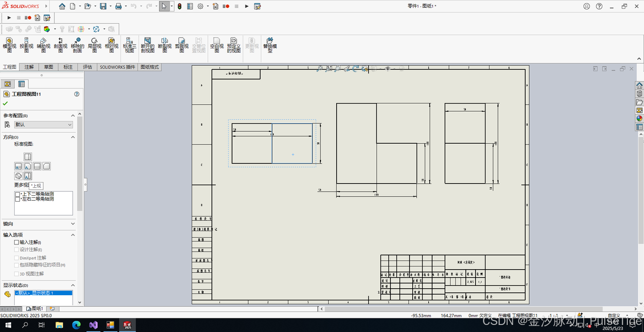The width and height of the screenshot is (644, 332).
Task: Open file properties list icon beside traffic light
Action: [x=190, y=7]
